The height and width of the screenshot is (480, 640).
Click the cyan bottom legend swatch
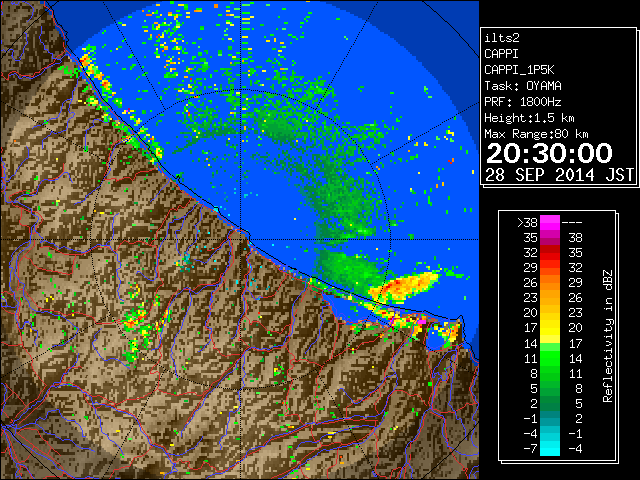tap(550, 448)
